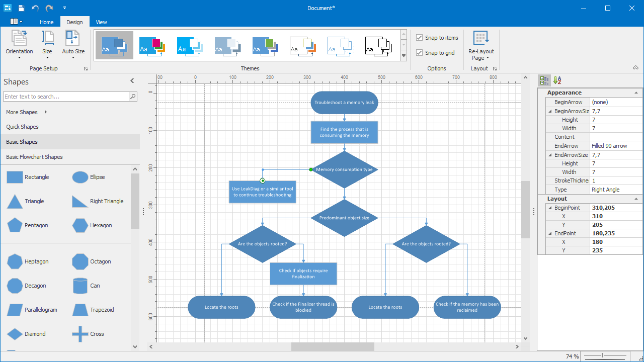This screenshot has height=362, width=644.
Task: Select the Memory consumption type diamond
Action: tap(344, 169)
